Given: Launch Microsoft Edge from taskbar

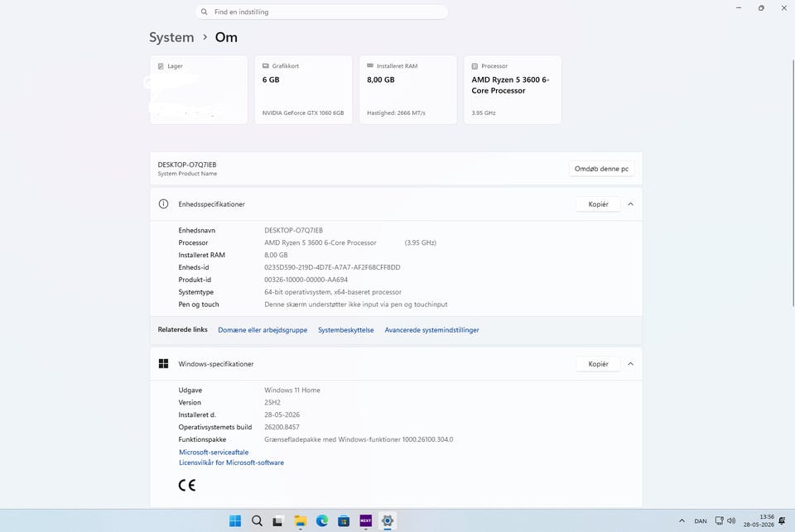Looking at the screenshot, I should tap(322, 521).
